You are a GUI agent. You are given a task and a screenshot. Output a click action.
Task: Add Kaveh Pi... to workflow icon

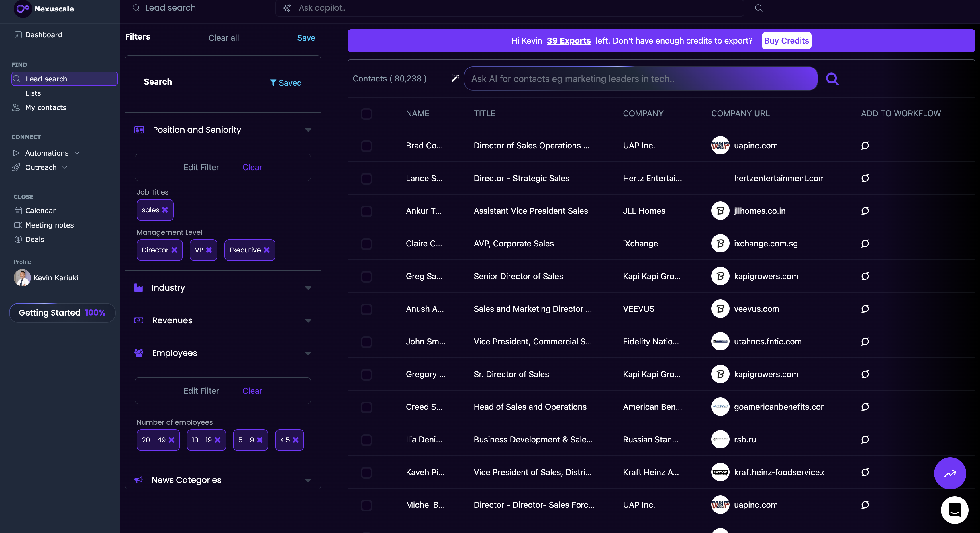click(x=865, y=472)
